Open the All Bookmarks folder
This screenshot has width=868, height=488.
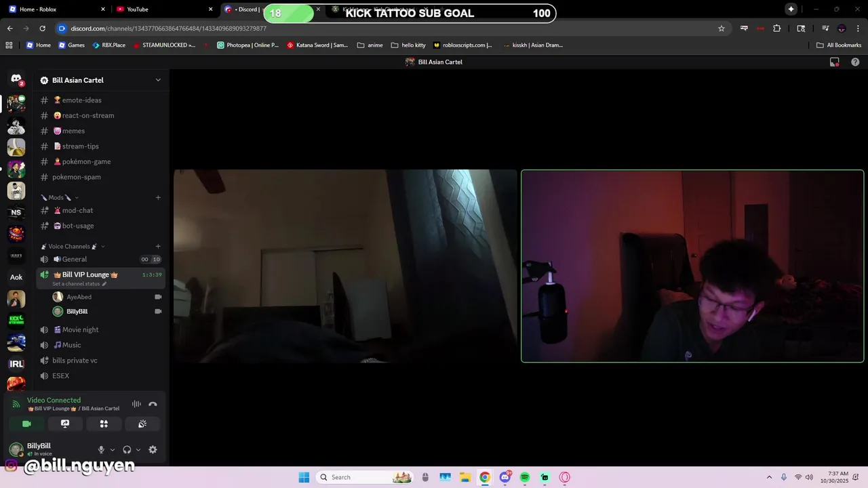click(839, 45)
